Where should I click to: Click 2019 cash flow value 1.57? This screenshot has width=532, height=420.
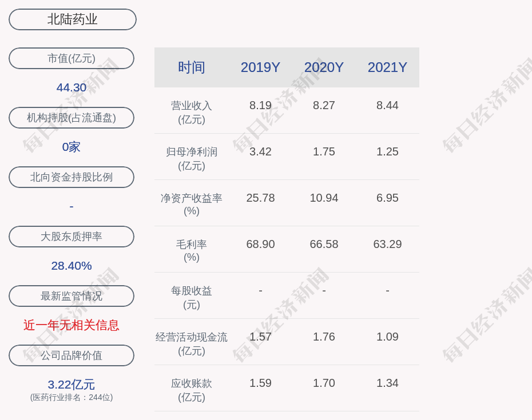(x=261, y=337)
